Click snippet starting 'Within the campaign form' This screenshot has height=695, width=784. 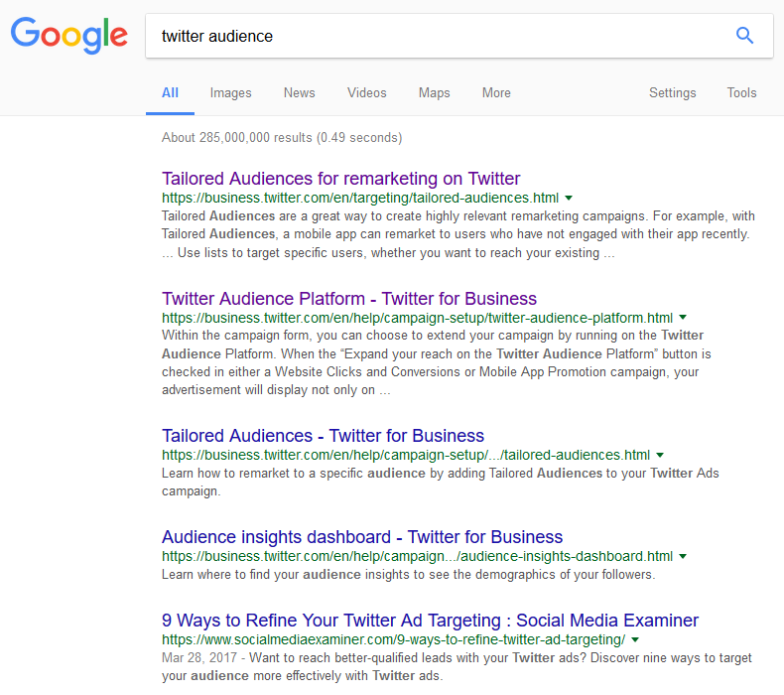437,362
